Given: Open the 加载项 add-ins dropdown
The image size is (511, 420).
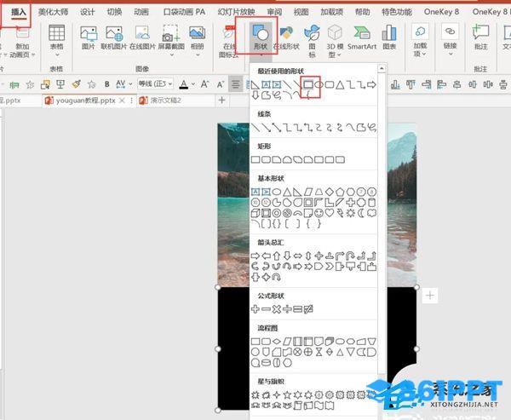Looking at the screenshot, I should click(x=420, y=40).
